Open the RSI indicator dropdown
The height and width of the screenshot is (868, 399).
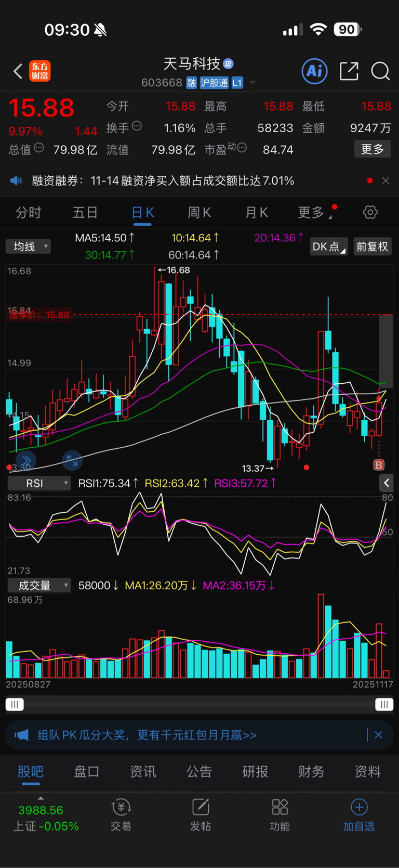39,483
